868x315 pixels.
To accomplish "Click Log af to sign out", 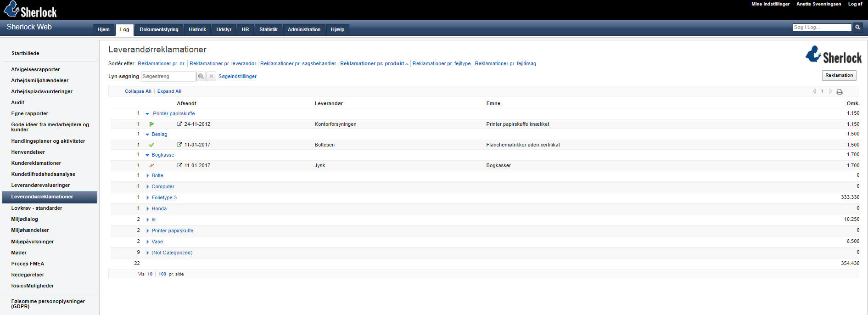I will pos(855,4).
